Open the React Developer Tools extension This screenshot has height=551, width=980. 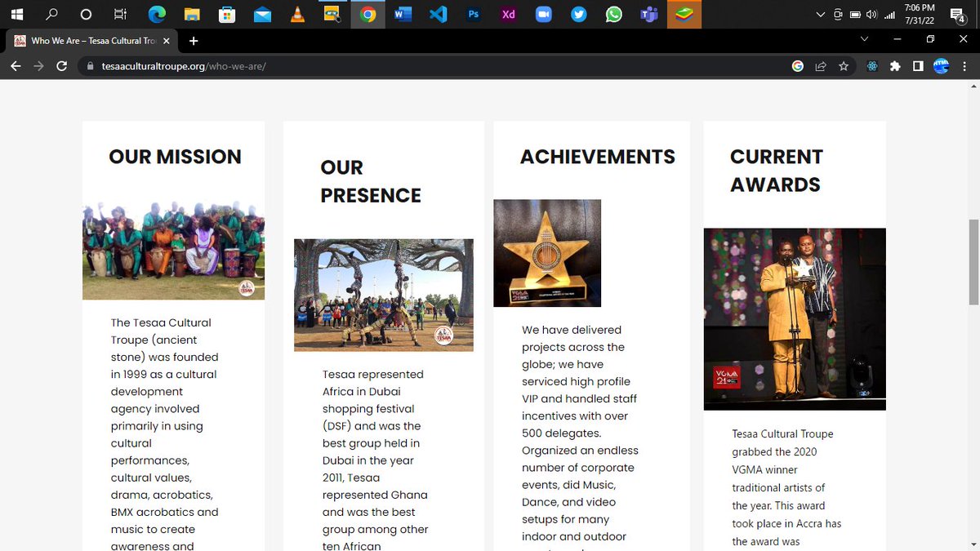pos(872,66)
